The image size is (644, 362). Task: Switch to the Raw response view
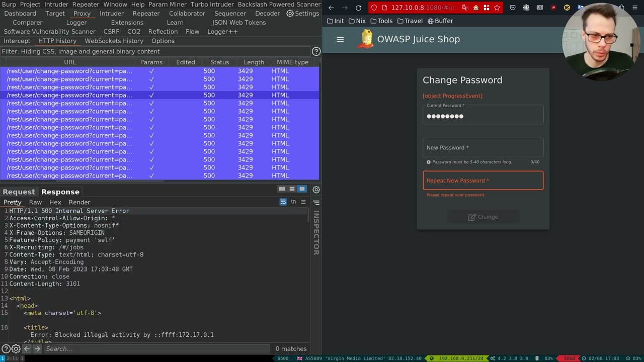coord(35,202)
